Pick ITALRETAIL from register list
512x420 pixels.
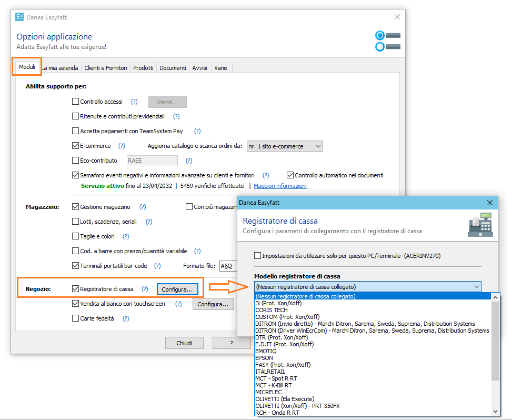click(373, 372)
